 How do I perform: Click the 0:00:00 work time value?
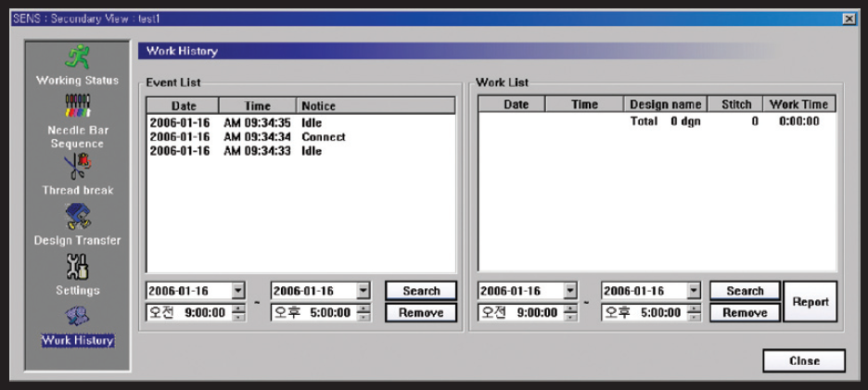pyautogui.click(x=798, y=121)
